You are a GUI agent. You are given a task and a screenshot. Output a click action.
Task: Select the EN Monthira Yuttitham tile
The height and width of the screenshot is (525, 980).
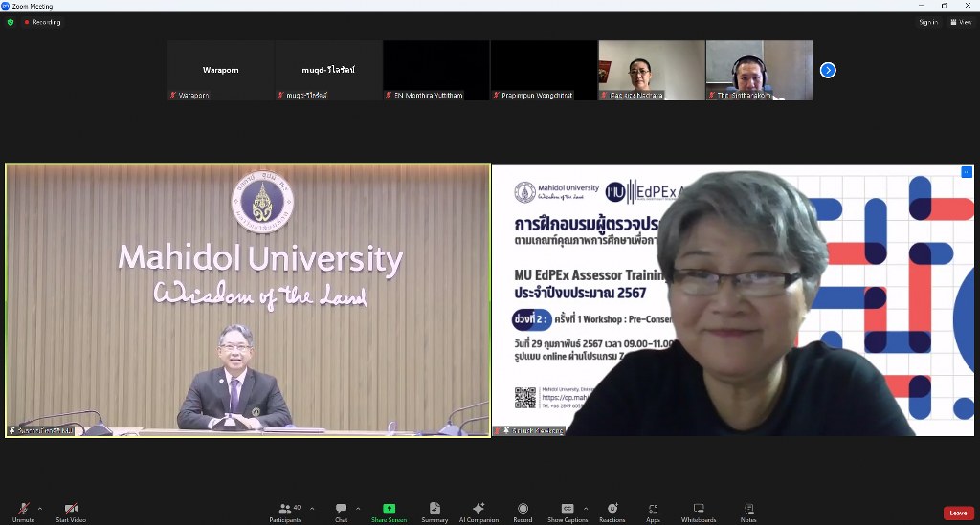click(x=436, y=70)
